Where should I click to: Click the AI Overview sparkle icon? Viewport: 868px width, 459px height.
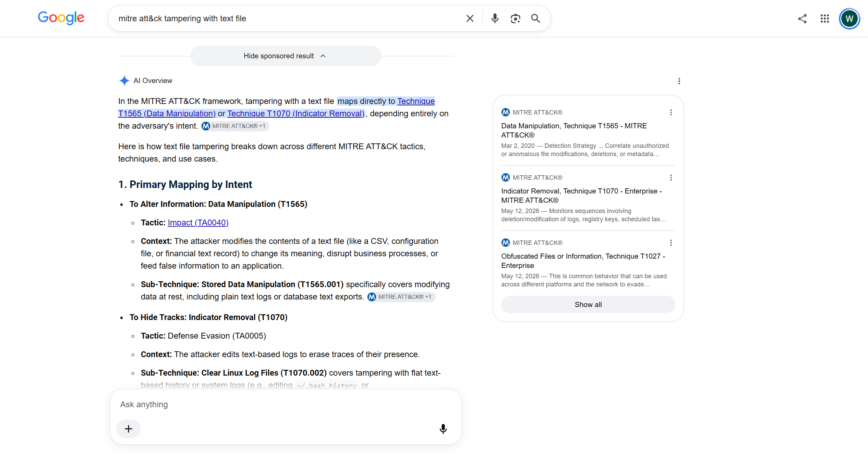coord(124,81)
